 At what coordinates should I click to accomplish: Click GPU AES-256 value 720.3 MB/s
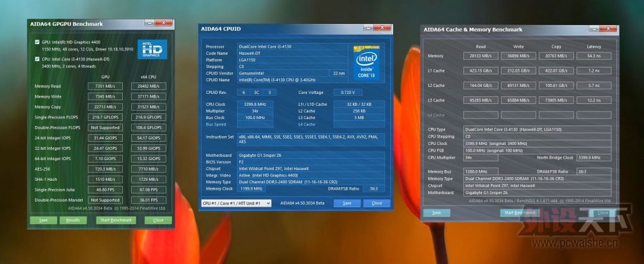[105, 169]
